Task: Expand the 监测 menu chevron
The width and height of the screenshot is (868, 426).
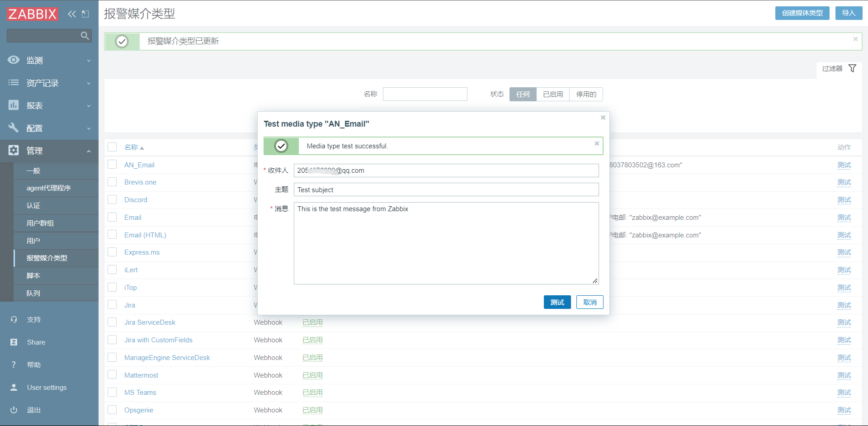Action: click(x=89, y=61)
